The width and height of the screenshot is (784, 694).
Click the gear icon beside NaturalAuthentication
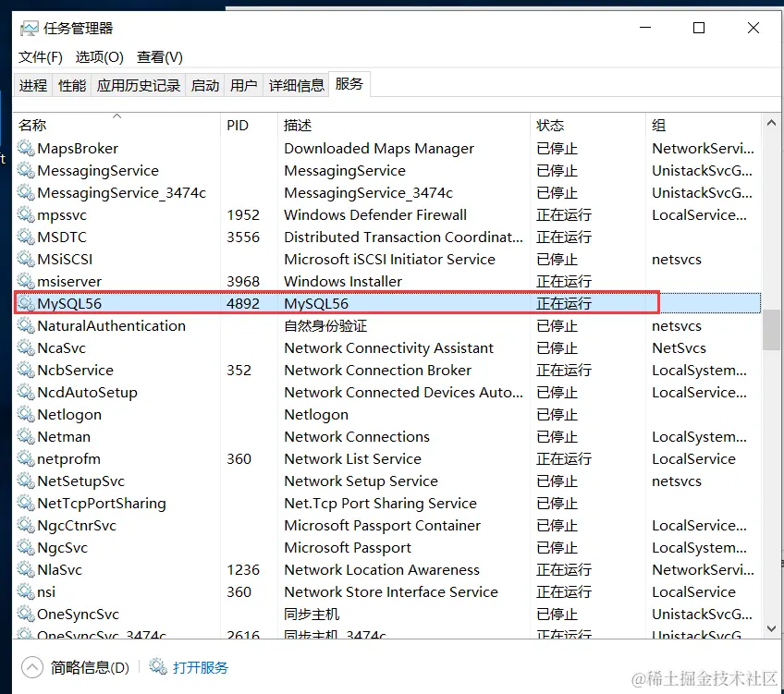[x=26, y=325]
